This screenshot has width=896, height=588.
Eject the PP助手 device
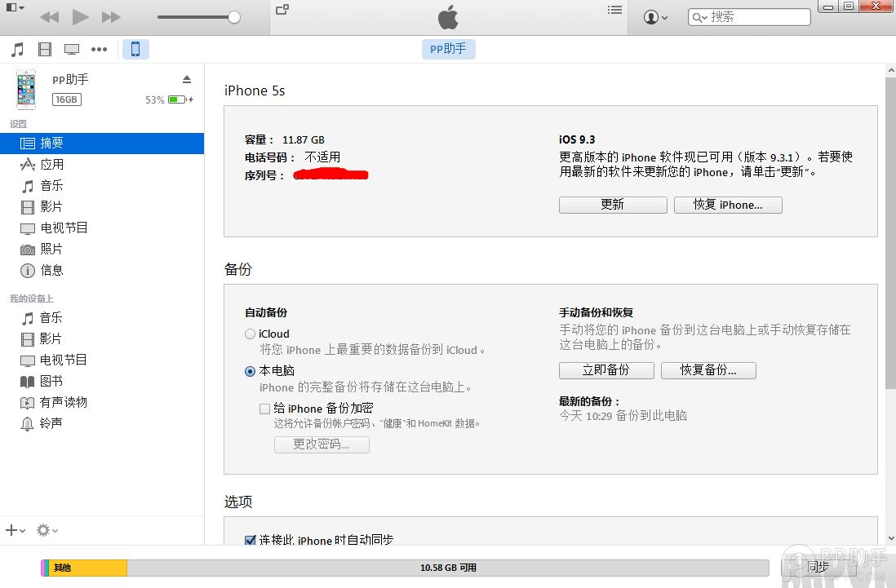187,79
